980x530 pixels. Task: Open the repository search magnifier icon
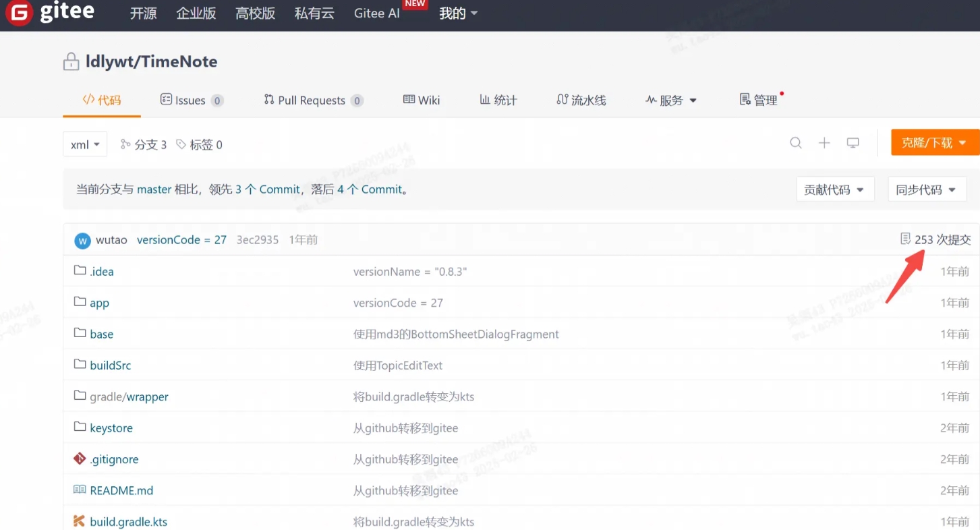[796, 143]
